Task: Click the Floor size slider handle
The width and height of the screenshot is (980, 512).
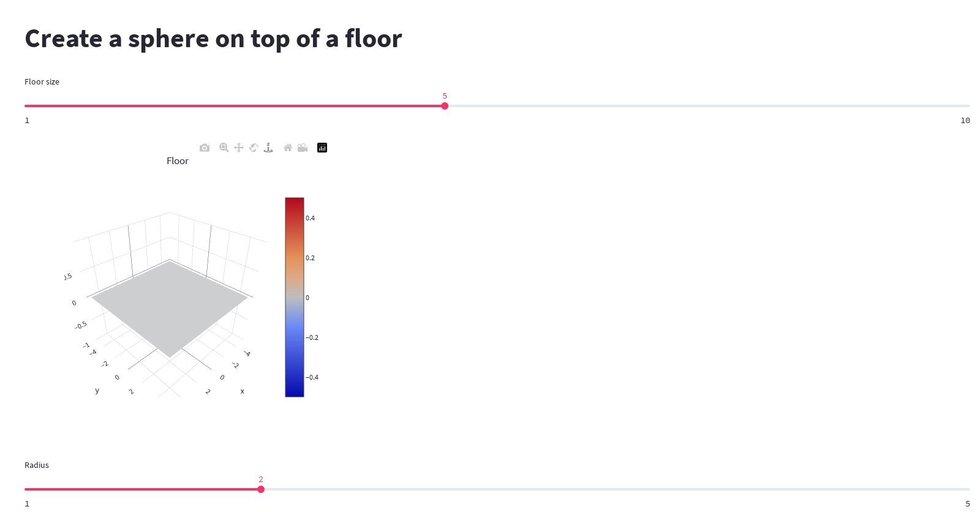Action: click(445, 106)
